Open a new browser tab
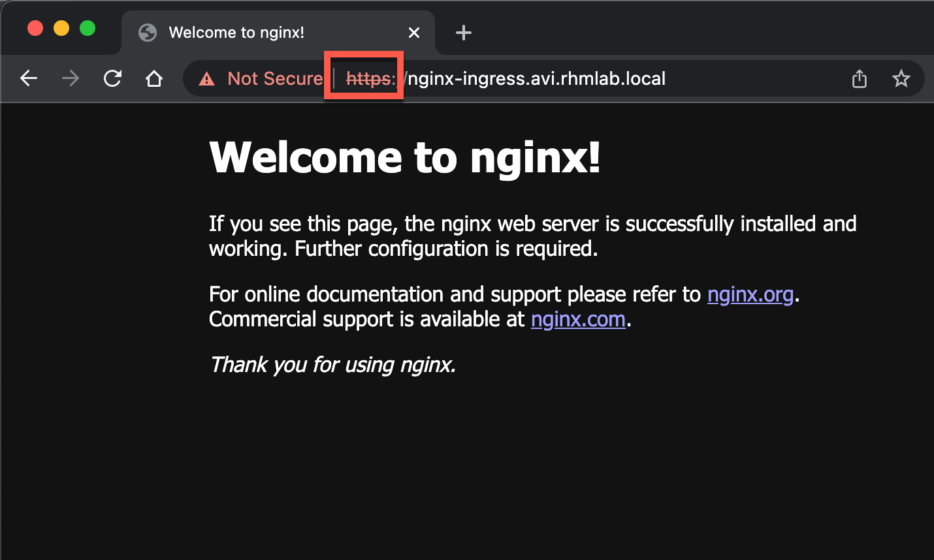Screen dimensions: 934x560 [464, 33]
